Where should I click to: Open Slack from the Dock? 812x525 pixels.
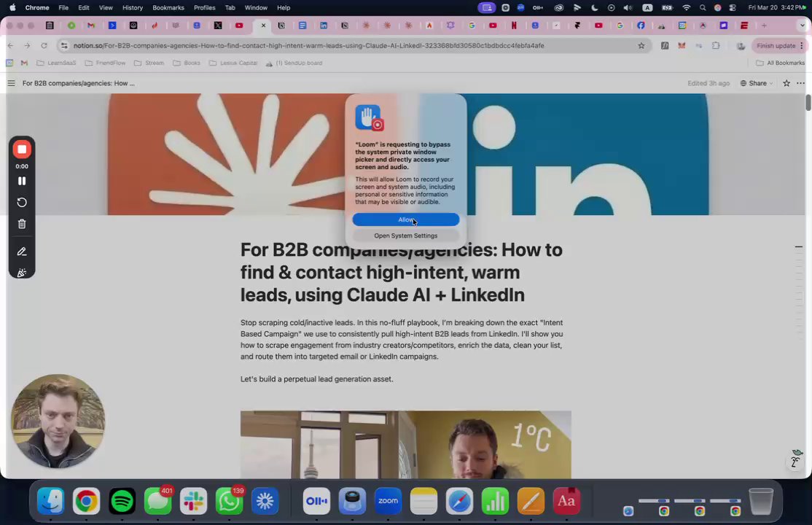pos(193,501)
